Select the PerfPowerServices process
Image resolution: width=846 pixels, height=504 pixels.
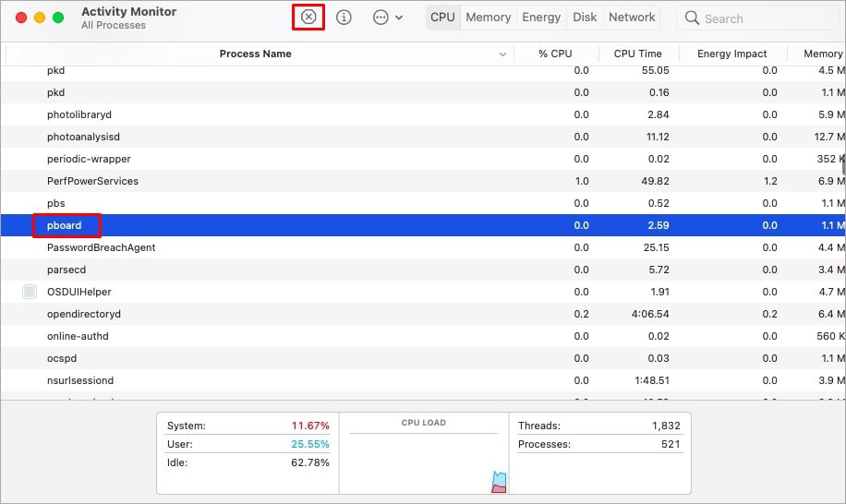click(92, 181)
